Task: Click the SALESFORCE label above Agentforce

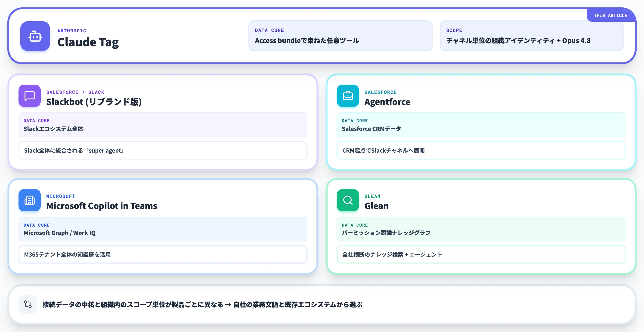Action: coord(380,92)
